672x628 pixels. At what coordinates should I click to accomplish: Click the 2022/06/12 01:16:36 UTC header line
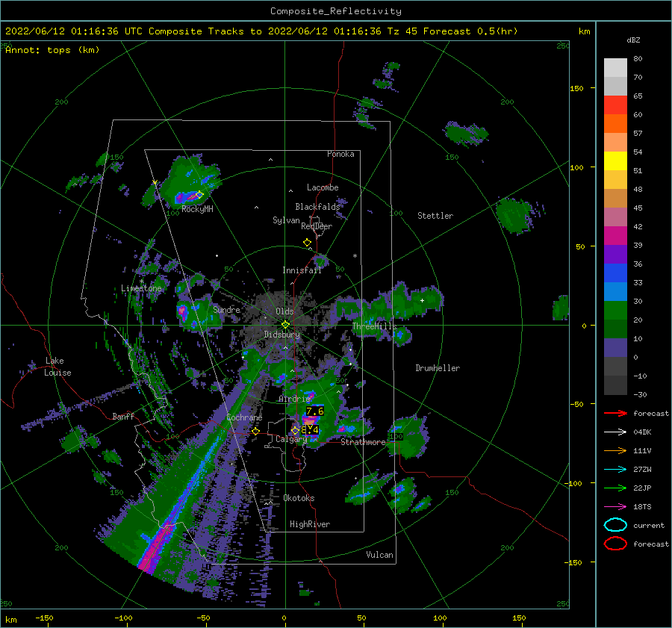pyautogui.click(x=261, y=31)
